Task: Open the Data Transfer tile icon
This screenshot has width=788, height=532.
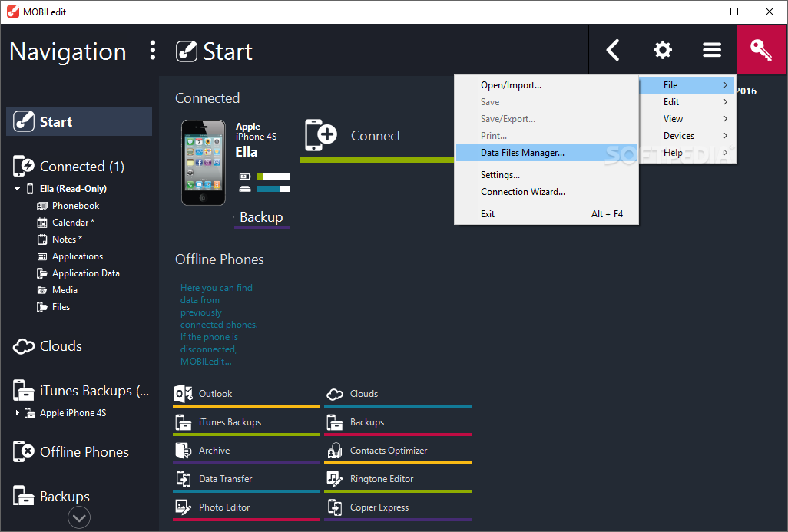Action: [184, 479]
